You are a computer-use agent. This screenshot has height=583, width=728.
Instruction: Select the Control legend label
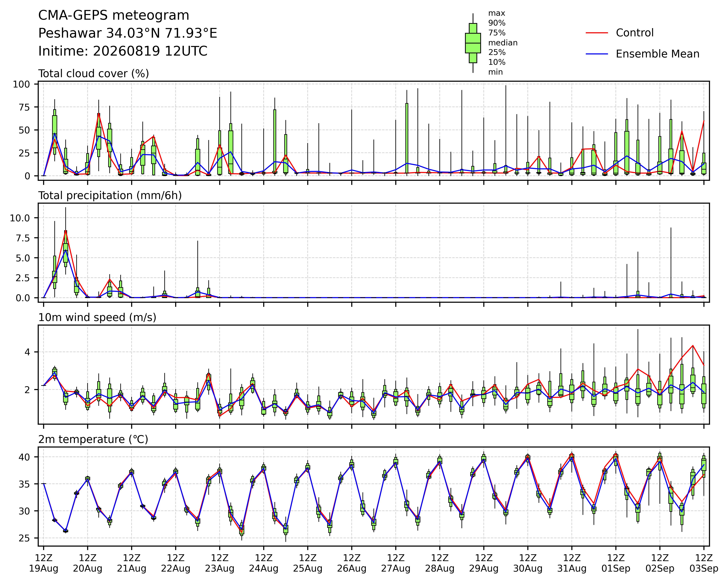pos(634,33)
